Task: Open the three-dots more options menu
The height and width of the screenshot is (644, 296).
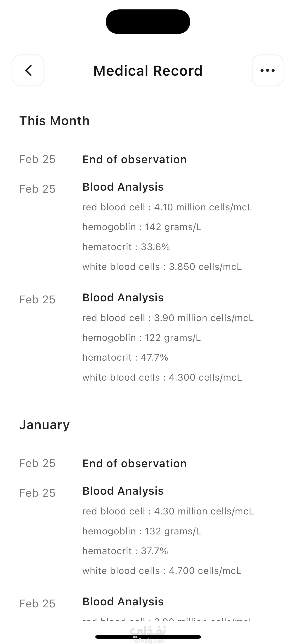Action: (x=268, y=70)
